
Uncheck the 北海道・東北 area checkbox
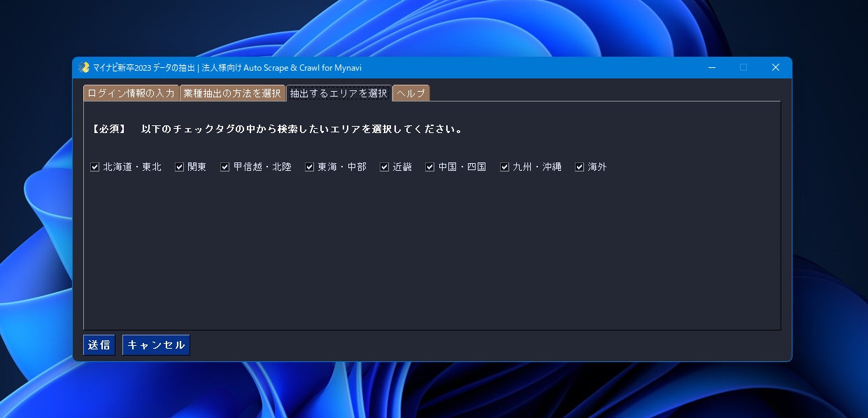click(x=94, y=167)
